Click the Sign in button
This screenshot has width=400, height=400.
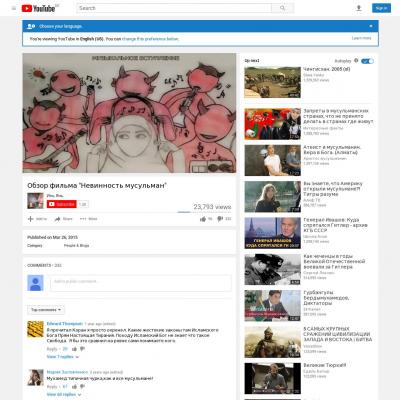tap(381, 8)
